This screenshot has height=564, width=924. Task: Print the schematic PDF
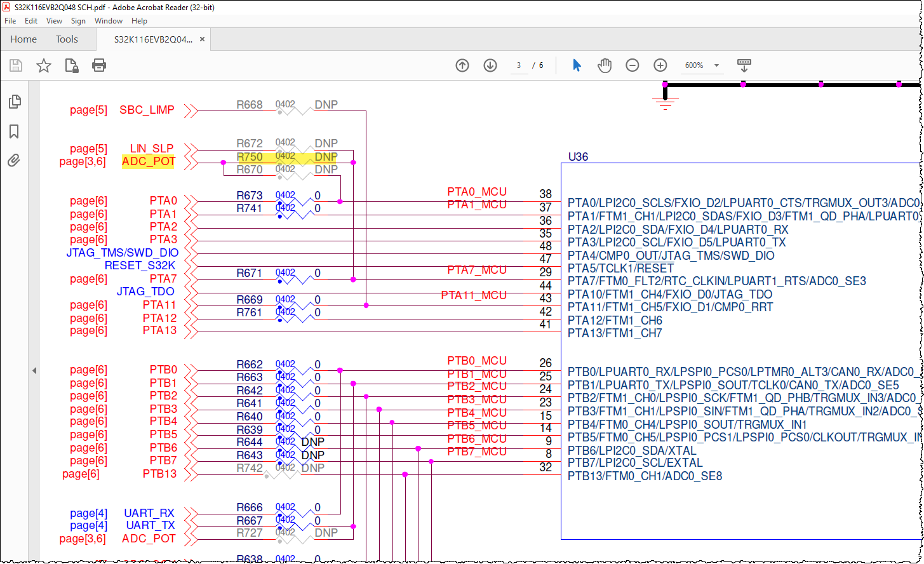(98, 65)
